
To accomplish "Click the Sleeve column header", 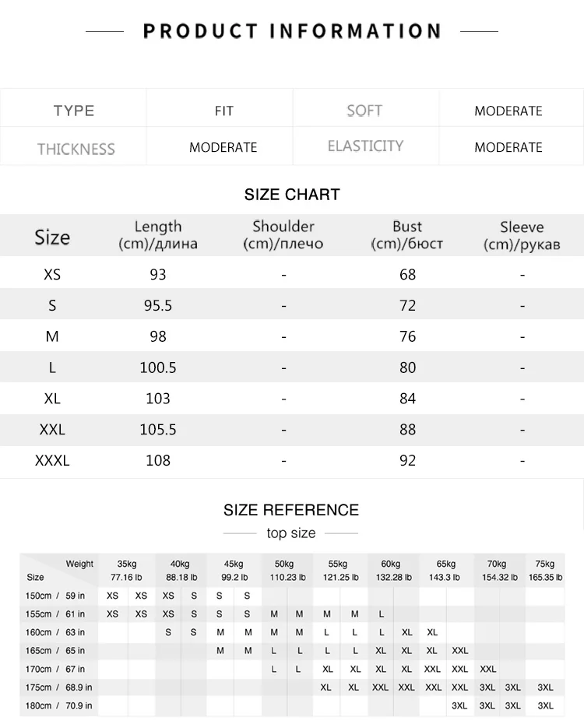I will [522, 235].
